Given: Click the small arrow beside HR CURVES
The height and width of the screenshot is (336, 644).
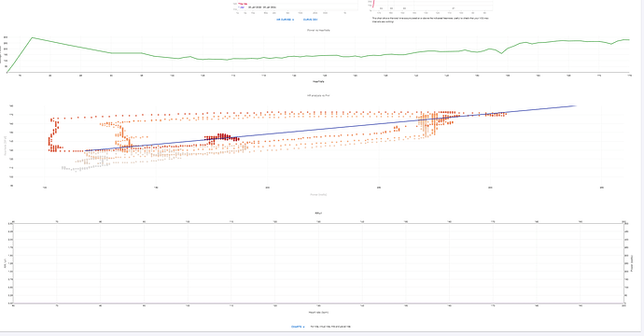Looking at the screenshot, I should click(x=293, y=20).
